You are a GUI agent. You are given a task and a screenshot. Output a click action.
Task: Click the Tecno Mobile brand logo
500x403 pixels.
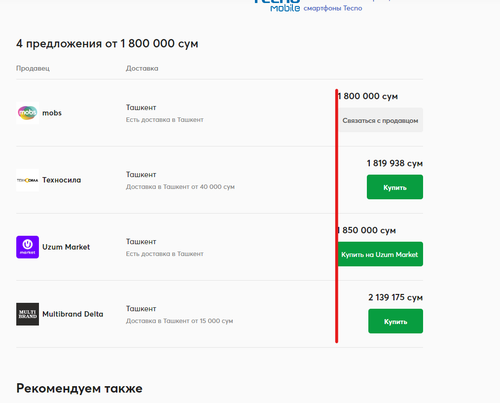[277, 6]
